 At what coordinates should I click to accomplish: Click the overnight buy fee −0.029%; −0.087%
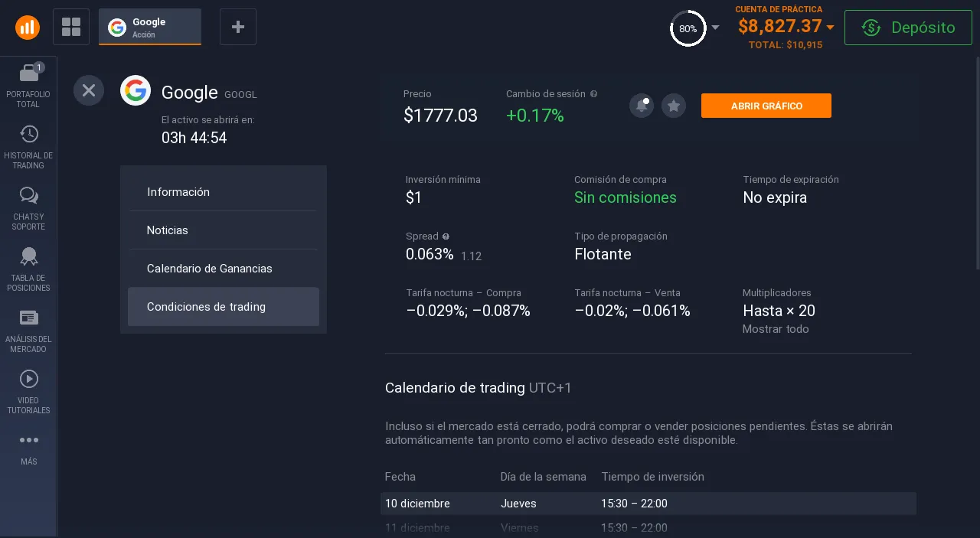click(x=468, y=311)
